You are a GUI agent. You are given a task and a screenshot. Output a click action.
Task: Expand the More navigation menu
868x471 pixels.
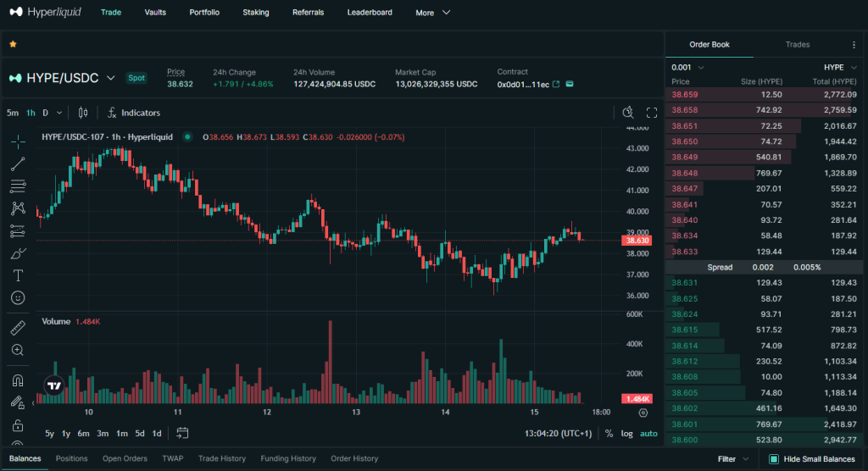[x=432, y=13]
